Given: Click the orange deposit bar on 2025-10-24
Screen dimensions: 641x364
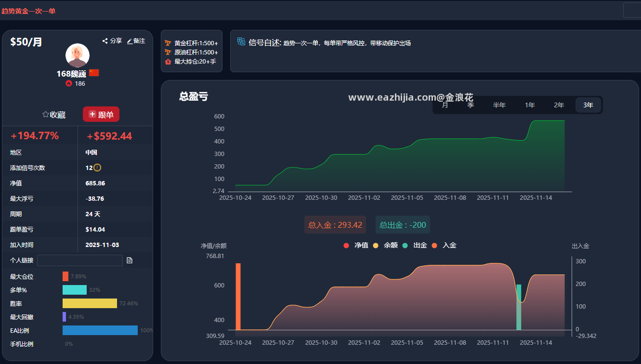Looking at the screenshot, I should pos(238,297).
